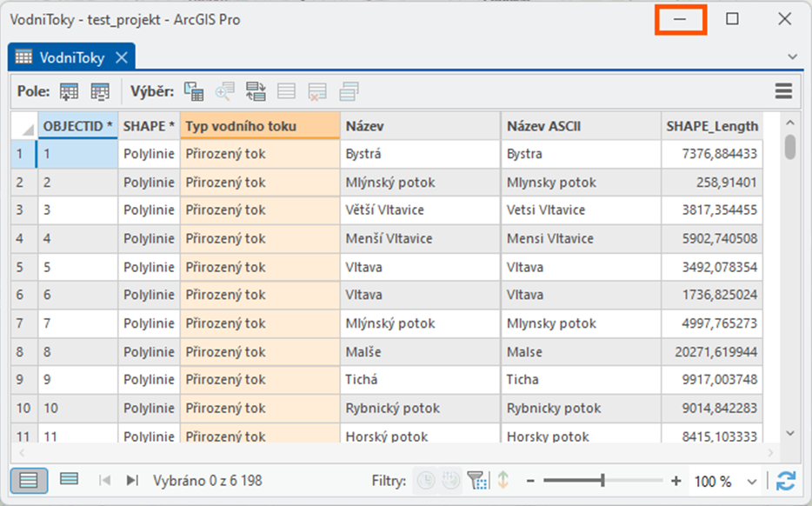Click the horizontal scrollbar right arrow
The height and width of the screenshot is (506, 812).
(x=770, y=453)
